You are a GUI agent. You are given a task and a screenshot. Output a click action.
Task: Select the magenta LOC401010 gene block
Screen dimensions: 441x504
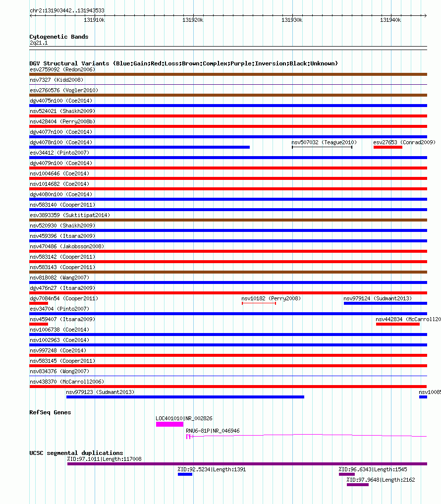click(x=170, y=424)
